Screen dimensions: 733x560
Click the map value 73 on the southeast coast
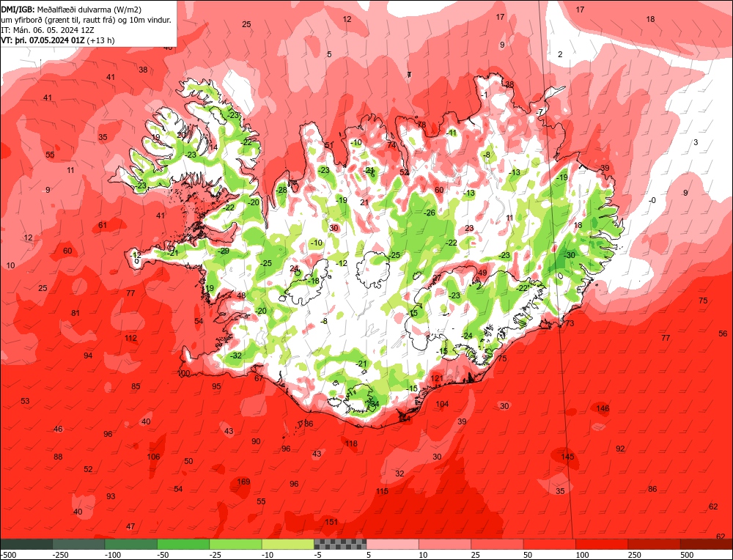pos(570,323)
